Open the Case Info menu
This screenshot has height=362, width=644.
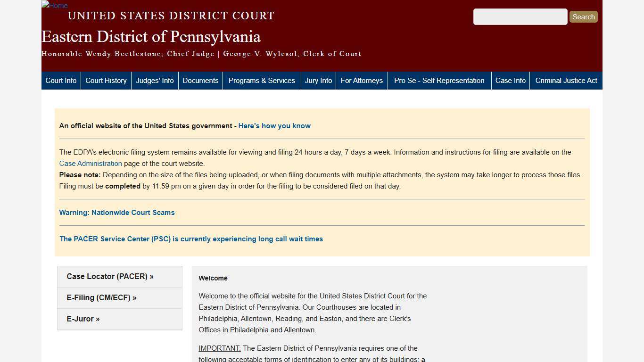(x=511, y=80)
